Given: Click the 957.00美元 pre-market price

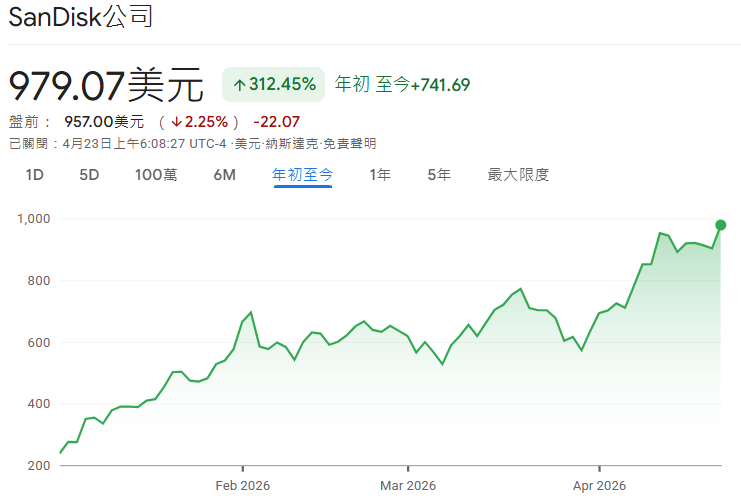Looking at the screenshot, I should (x=104, y=122).
